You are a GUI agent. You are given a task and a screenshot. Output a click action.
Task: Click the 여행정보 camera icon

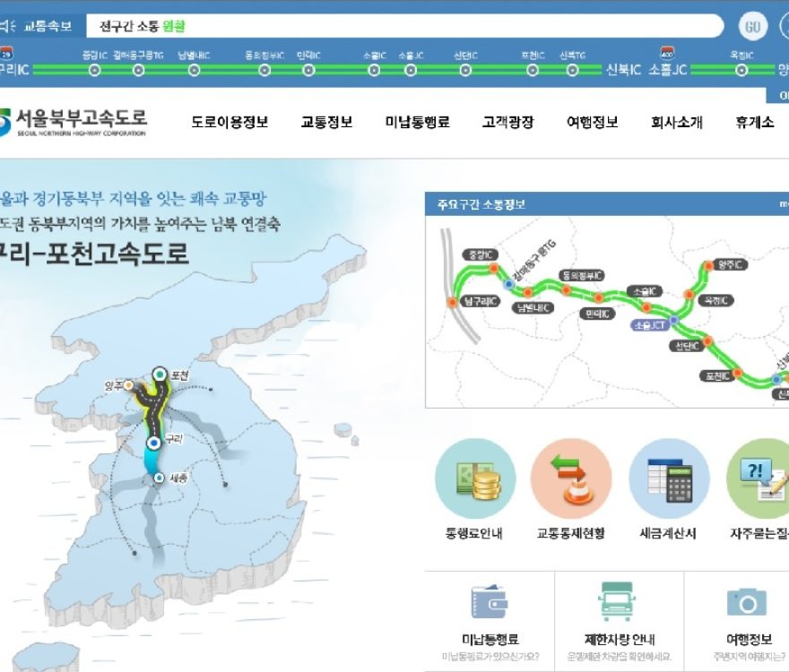747,601
